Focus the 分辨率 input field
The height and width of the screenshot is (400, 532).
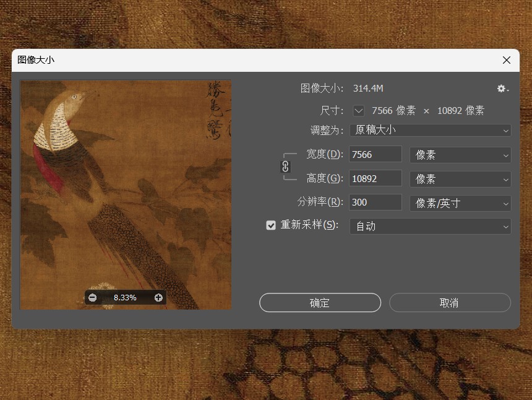375,202
